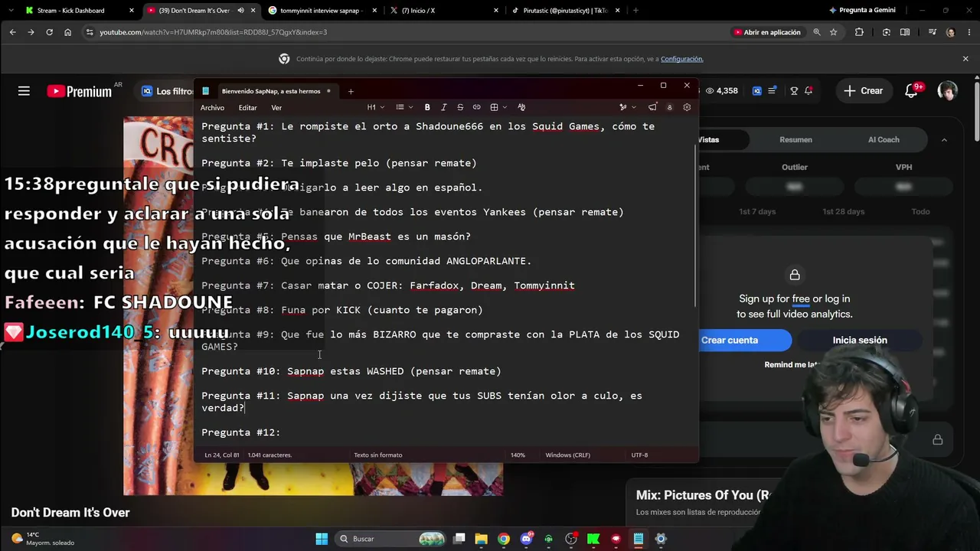This screenshot has width=980, height=551.
Task: Open YouTube notifications bell
Action: pyautogui.click(x=911, y=90)
